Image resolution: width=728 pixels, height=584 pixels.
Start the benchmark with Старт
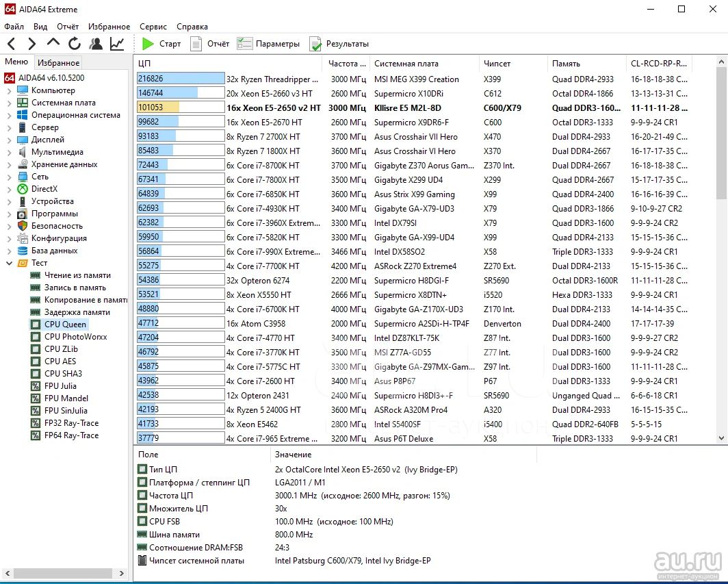coord(161,44)
